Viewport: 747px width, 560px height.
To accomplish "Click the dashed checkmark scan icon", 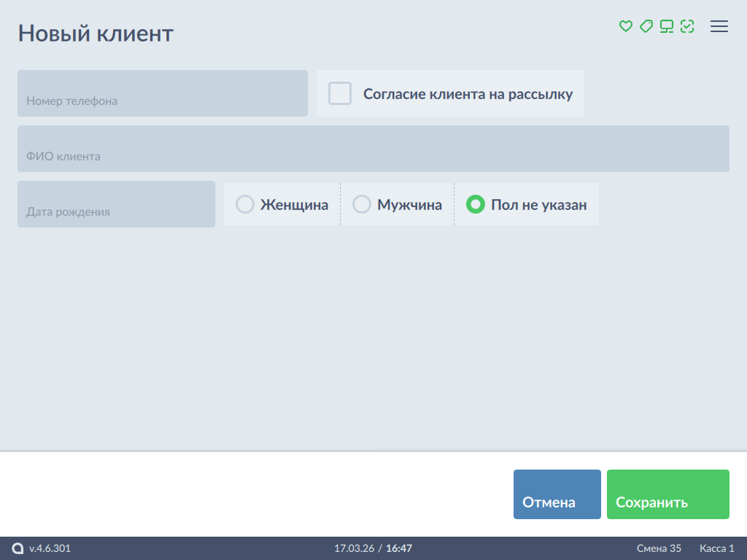I will pyautogui.click(x=686, y=26).
